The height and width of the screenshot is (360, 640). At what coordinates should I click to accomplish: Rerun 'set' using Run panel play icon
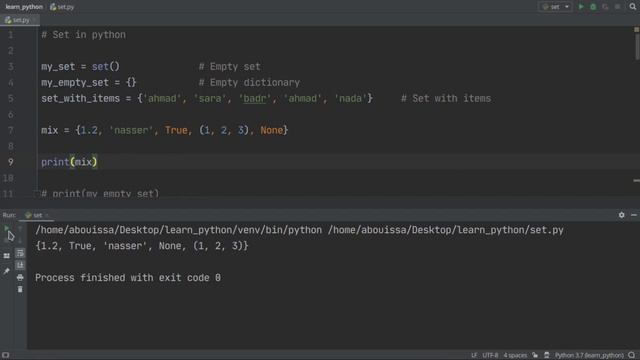[7, 229]
